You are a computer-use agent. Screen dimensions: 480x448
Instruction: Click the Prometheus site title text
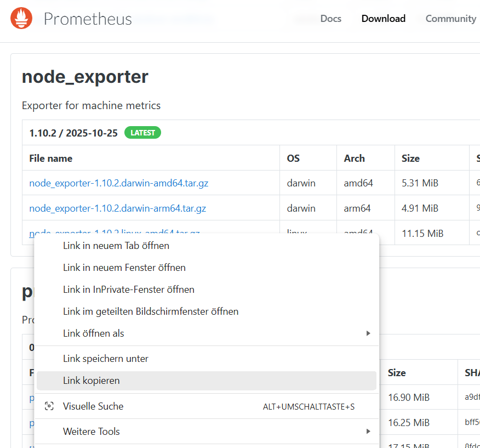(88, 19)
